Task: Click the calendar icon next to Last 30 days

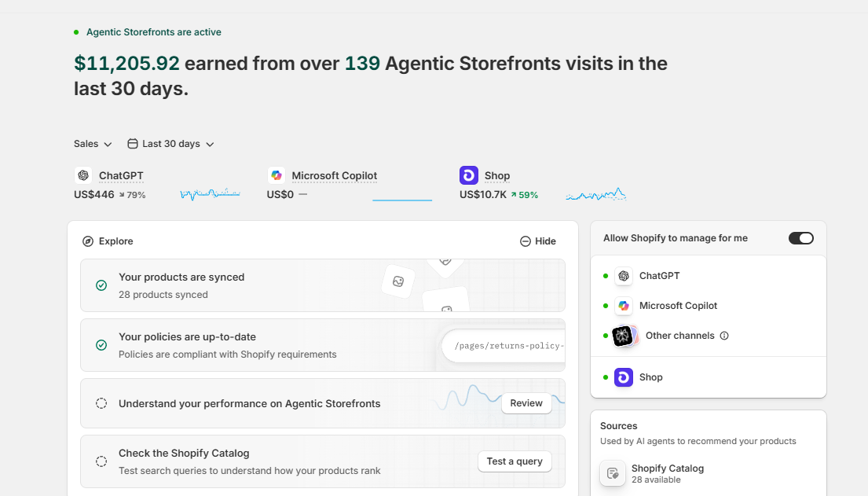Action: coord(132,144)
